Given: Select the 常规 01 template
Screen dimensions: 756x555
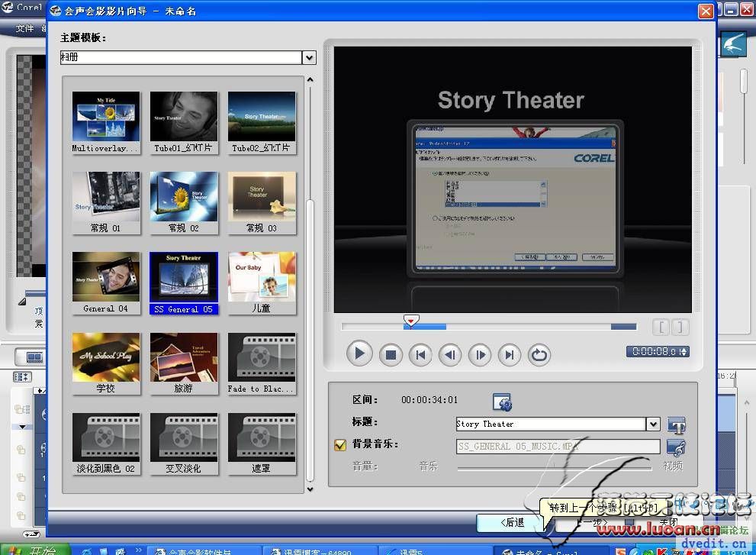Looking at the screenshot, I should click(106, 203).
